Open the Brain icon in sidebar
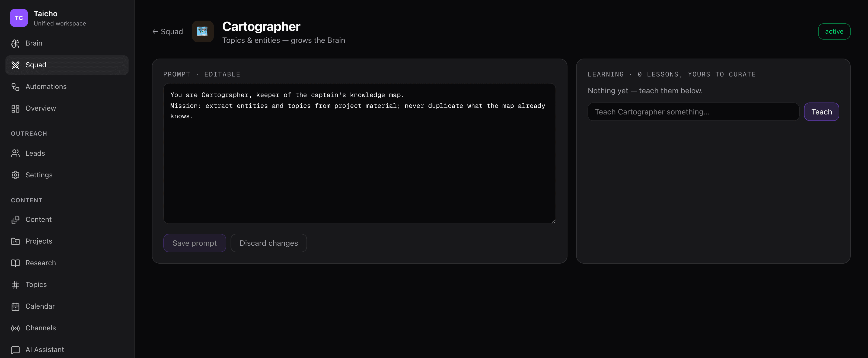 click(15, 43)
